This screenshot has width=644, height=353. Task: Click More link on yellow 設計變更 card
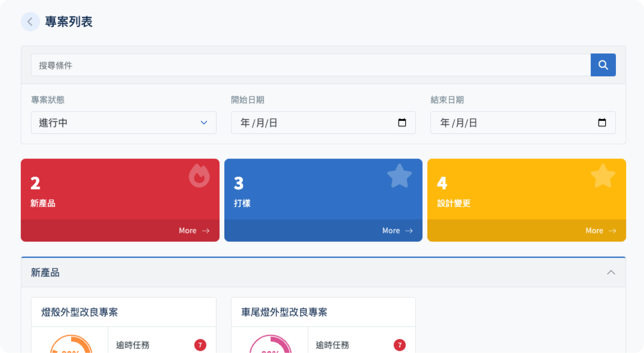600,231
